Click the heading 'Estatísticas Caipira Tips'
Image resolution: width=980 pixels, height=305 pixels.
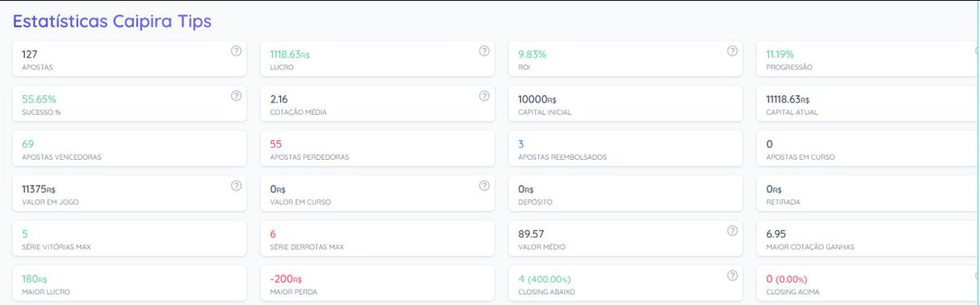coord(112,21)
